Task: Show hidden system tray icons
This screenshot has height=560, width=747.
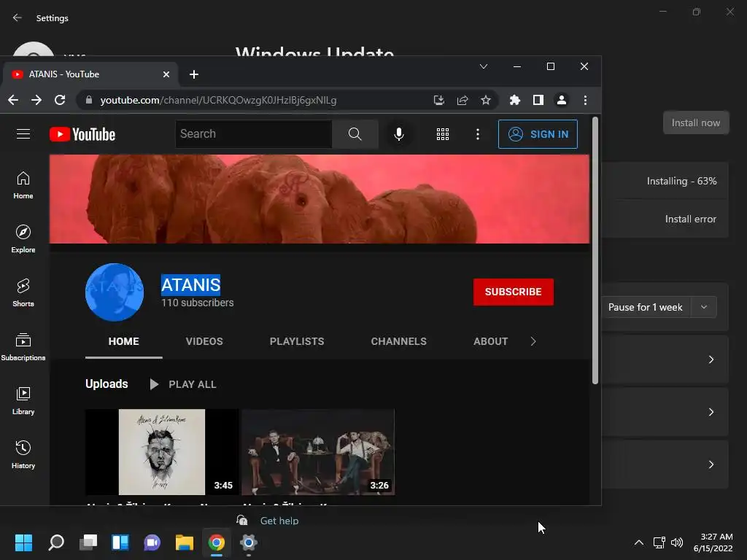Action: point(639,542)
